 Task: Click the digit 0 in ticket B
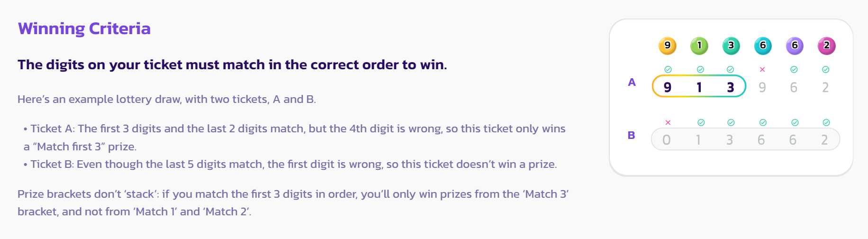(x=667, y=140)
